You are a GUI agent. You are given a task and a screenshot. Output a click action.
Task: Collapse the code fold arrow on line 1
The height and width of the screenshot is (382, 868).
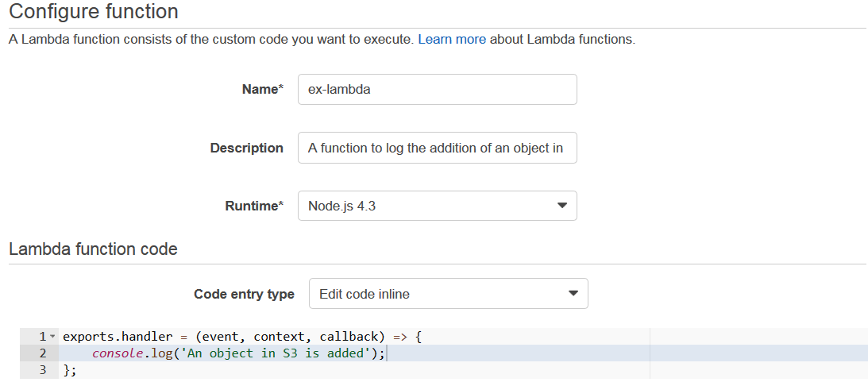52,337
